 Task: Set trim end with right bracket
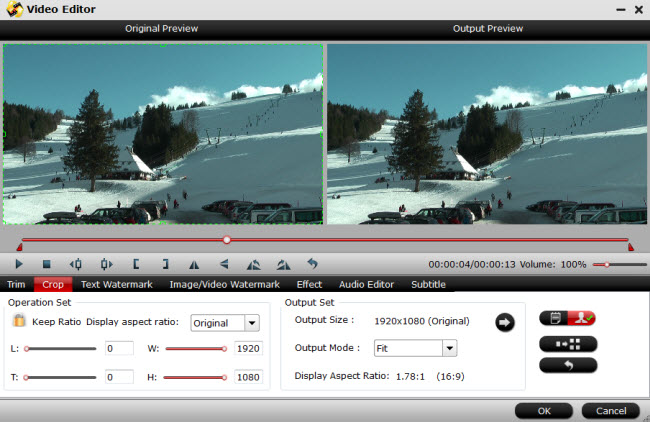coord(165,264)
